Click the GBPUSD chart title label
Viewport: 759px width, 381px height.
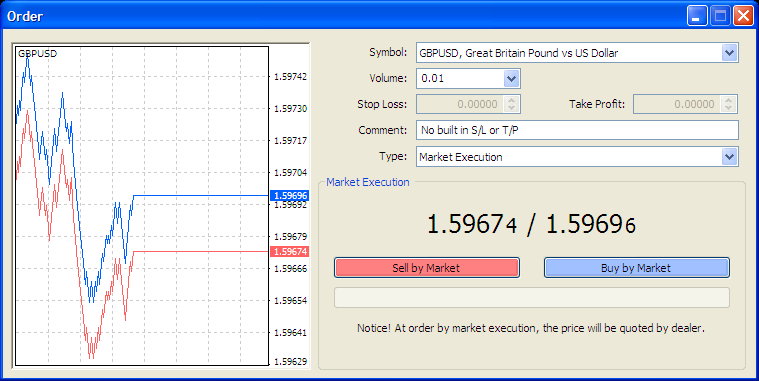point(37,54)
